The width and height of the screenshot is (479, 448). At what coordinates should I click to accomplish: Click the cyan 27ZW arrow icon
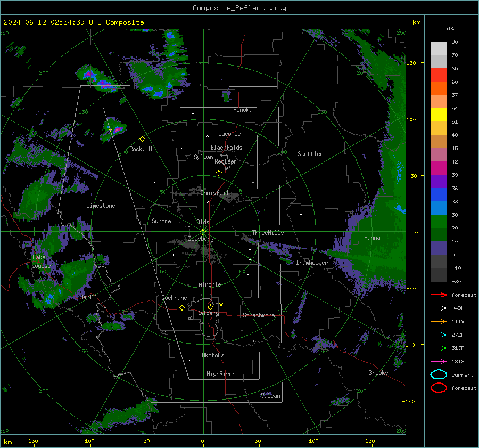pos(439,335)
